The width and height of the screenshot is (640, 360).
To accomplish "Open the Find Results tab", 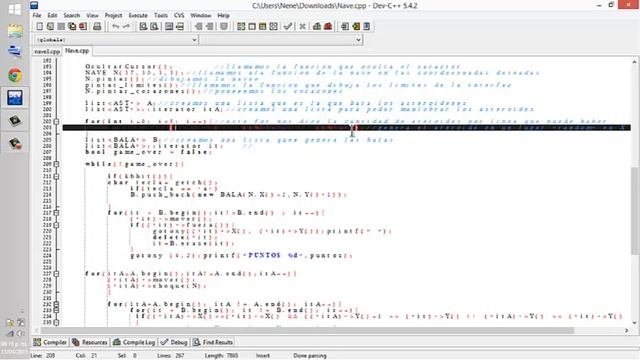I will click(x=213, y=342).
